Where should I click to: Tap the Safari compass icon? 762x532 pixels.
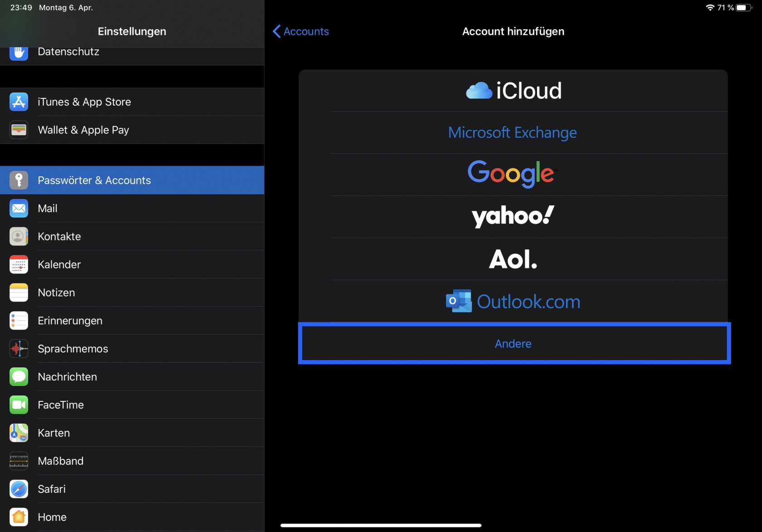pyautogui.click(x=19, y=489)
